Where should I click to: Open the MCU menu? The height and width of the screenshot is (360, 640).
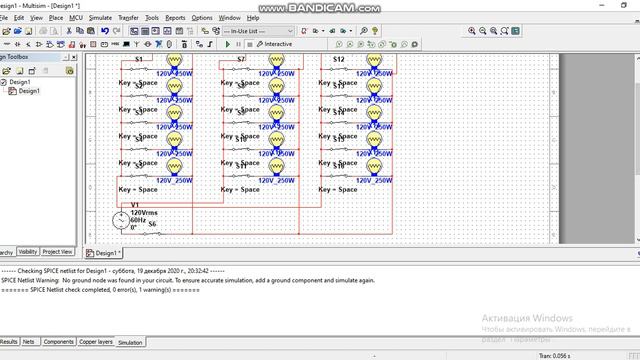76,18
